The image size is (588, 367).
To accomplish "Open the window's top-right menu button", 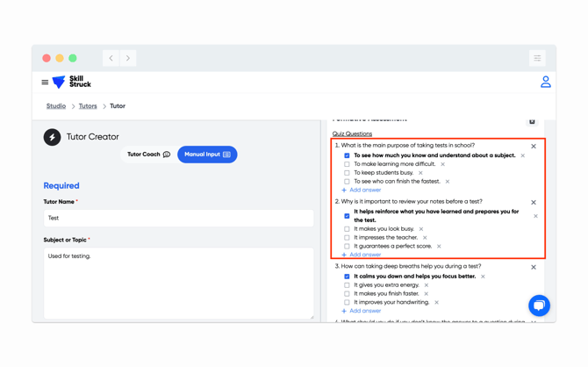I will coord(537,58).
